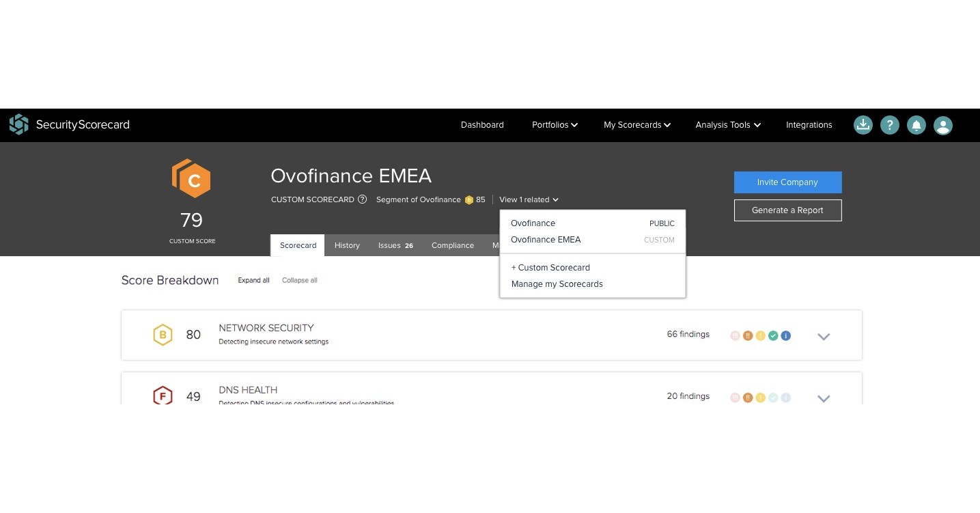
Task: Toggle the yellow medium-severity dot on DNS Health row
Action: click(759, 397)
